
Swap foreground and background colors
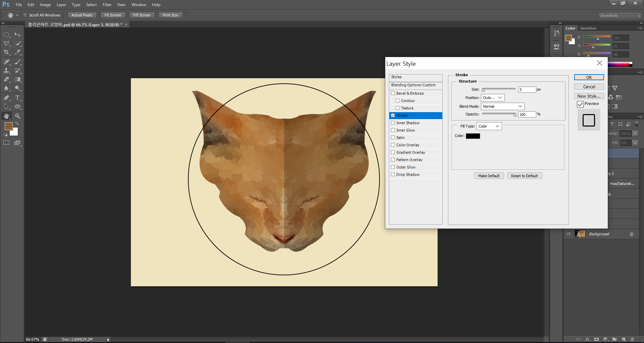click(x=17, y=124)
